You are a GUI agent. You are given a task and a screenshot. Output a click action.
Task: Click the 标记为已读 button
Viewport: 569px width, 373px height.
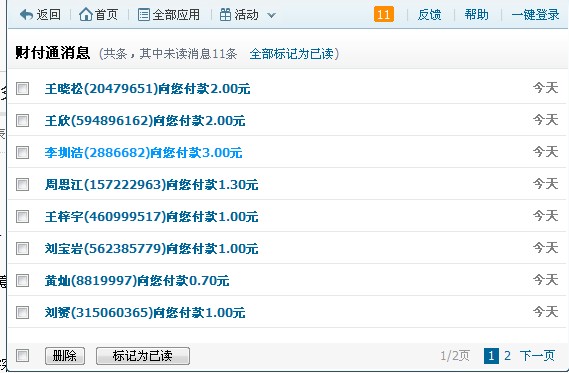click(143, 356)
